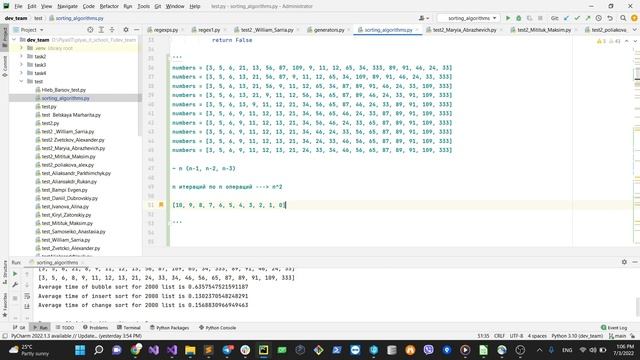Push commits with the green arrow icon

(x=588, y=18)
